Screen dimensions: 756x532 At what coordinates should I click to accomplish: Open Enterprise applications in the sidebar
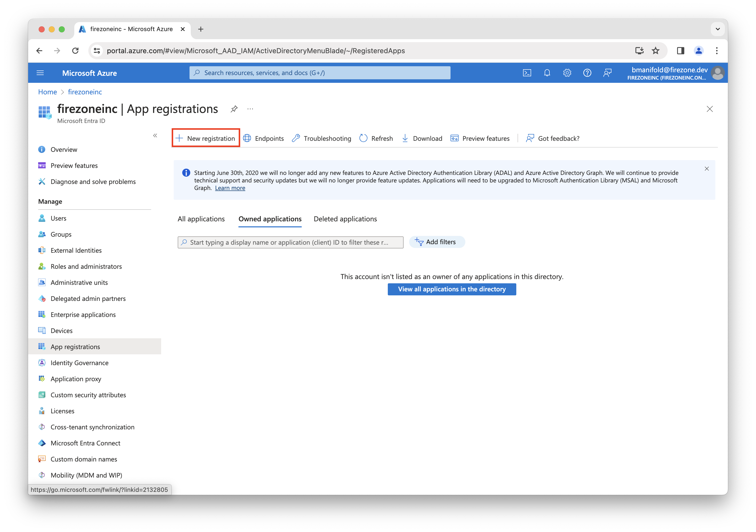pos(83,314)
